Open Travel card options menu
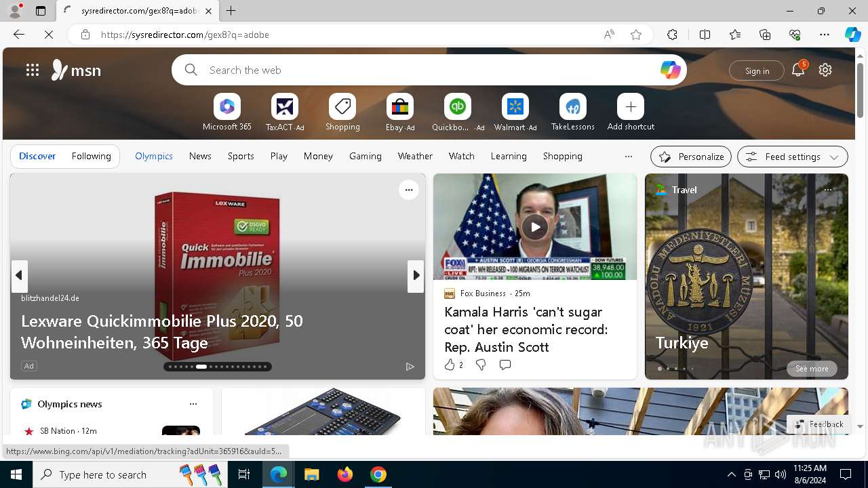The width and height of the screenshot is (868, 488). [x=828, y=190]
